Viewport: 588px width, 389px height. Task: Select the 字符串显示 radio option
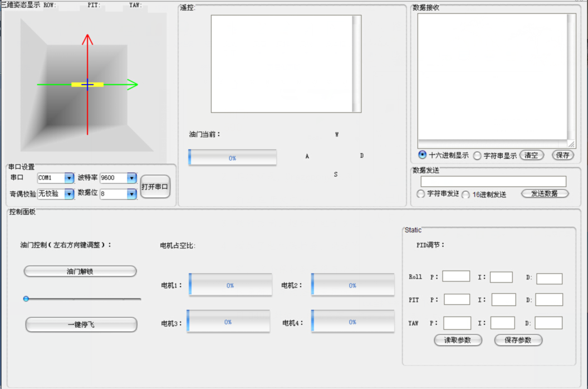477,156
